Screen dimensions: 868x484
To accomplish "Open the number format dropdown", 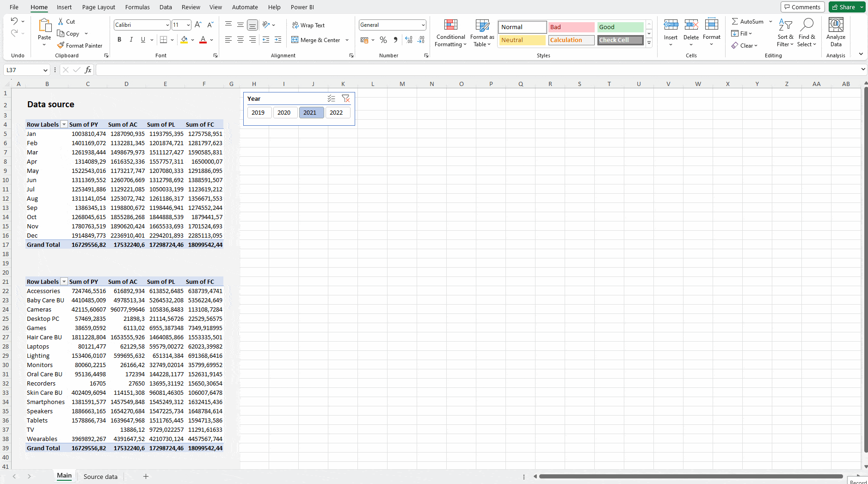I will tap(423, 25).
